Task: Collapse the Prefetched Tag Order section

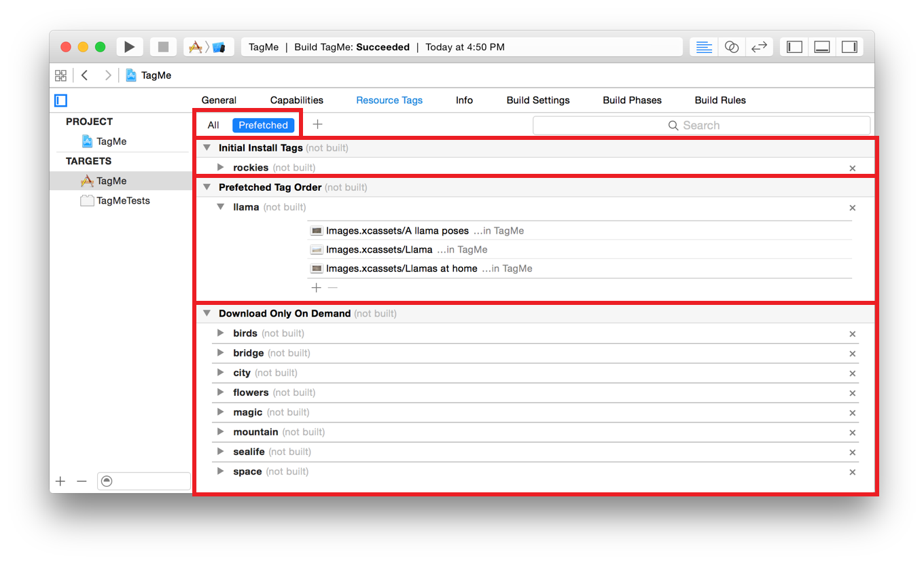Action: click(x=207, y=187)
